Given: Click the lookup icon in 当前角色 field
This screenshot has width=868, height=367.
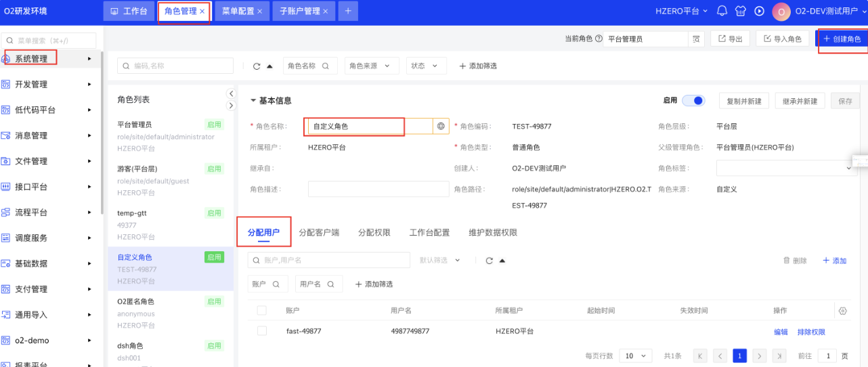Looking at the screenshot, I should [695, 39].
